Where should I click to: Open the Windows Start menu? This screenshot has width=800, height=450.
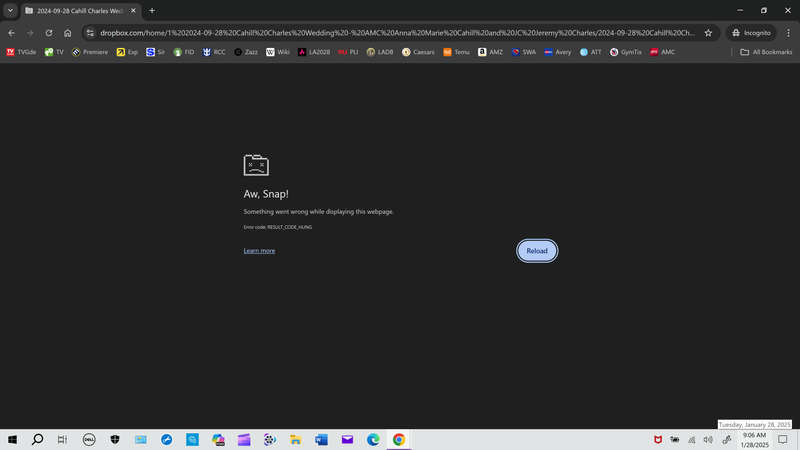click(13, 439)
